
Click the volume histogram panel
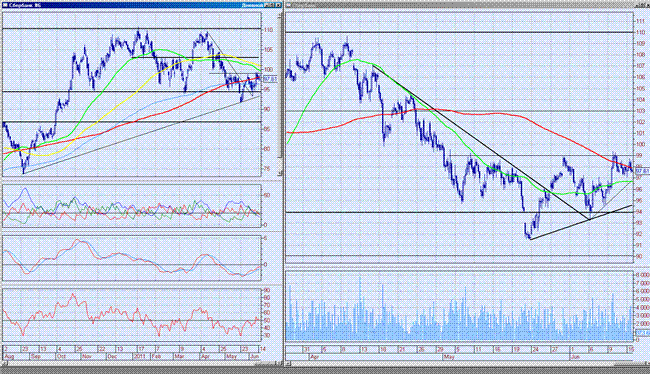[x=459, y=306]
